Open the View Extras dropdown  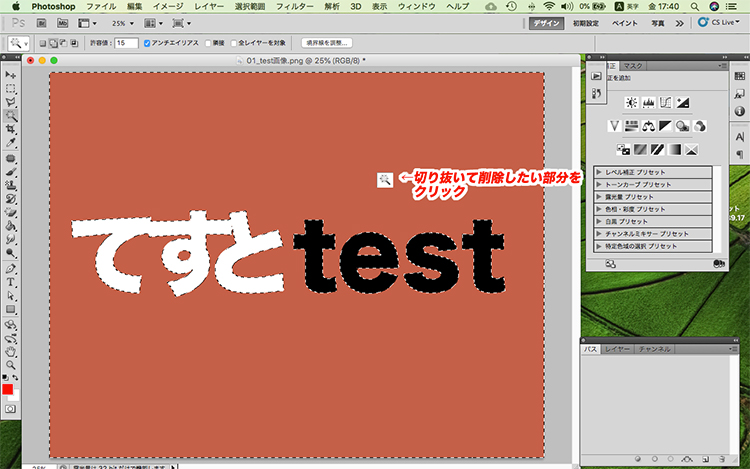(x=87, y=23)
